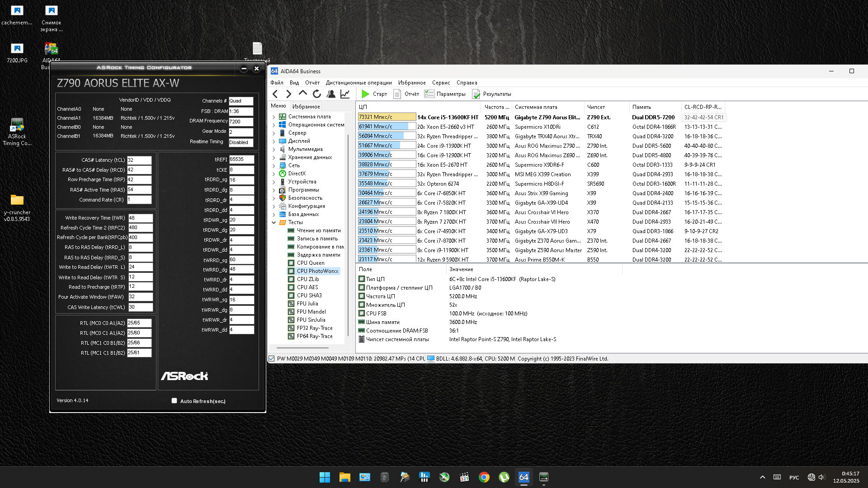The width and height of the screenshot is (868, 488).
Task: Enable the Auto Refresh(sec) checkbox
Action: click(174, 401)
